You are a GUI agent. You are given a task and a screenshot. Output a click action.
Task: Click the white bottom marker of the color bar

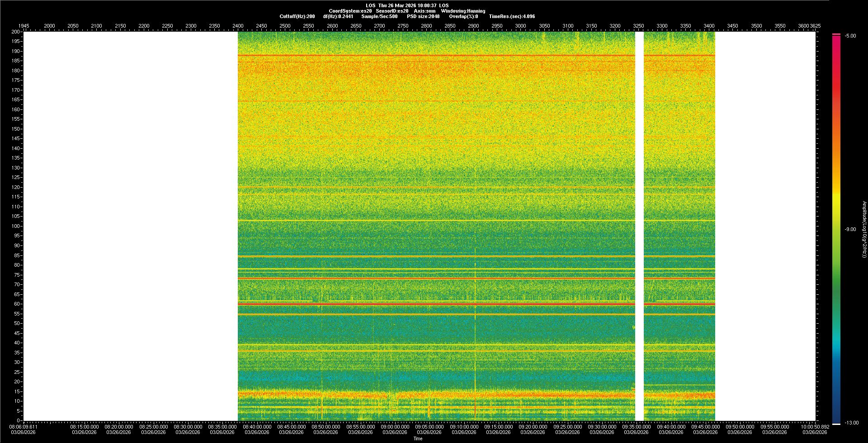[x=836, y=424]
